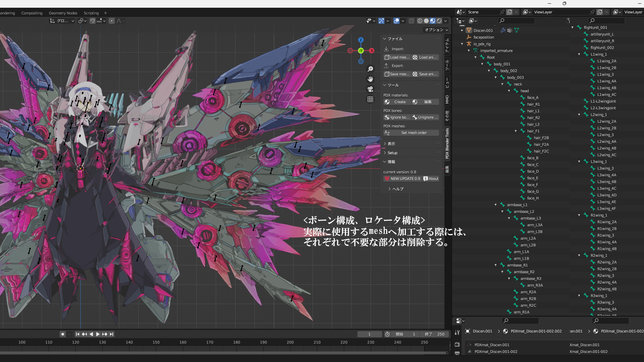Click the zoom magnifier viewport gizmo

coord(370,69)
